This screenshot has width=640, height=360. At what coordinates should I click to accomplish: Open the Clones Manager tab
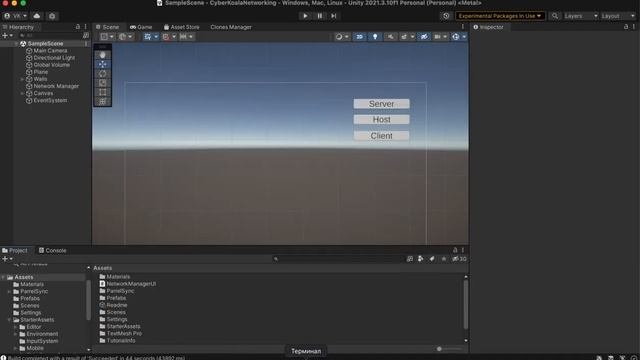[231, 27]
